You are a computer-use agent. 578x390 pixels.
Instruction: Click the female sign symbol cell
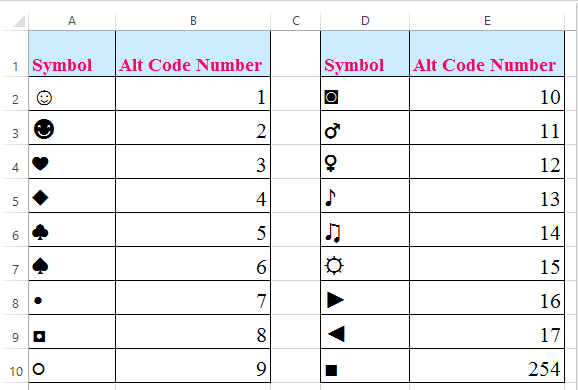365,161
